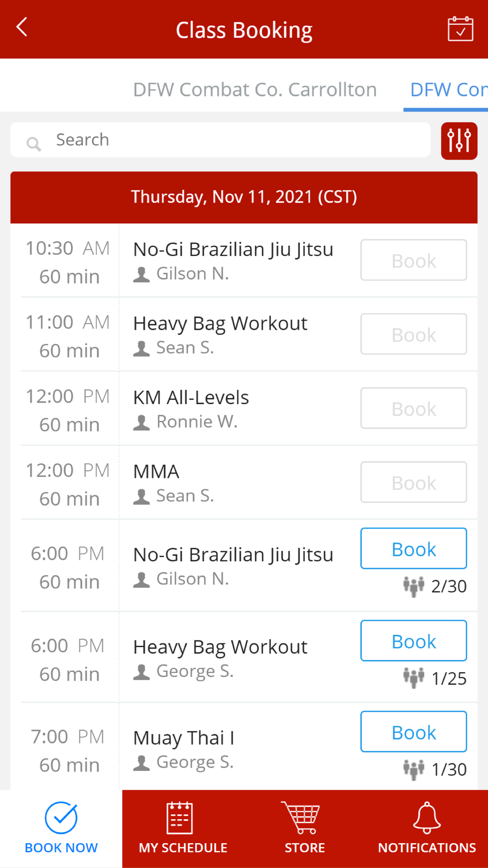Open My Schedule tab
This screenshot has height=868, width=488.
183,828
